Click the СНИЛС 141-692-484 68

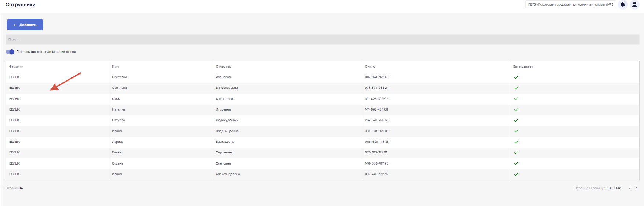[376, 109]
